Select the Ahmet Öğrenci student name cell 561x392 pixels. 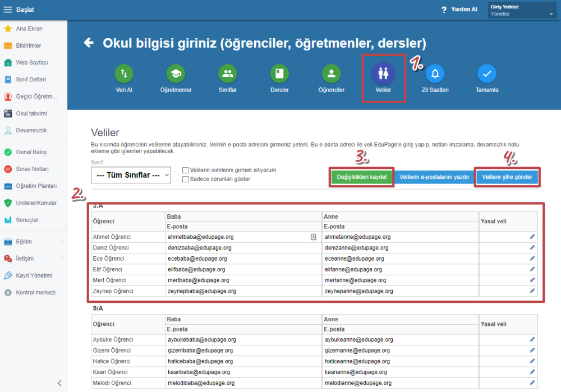click(x=128, y=237)
